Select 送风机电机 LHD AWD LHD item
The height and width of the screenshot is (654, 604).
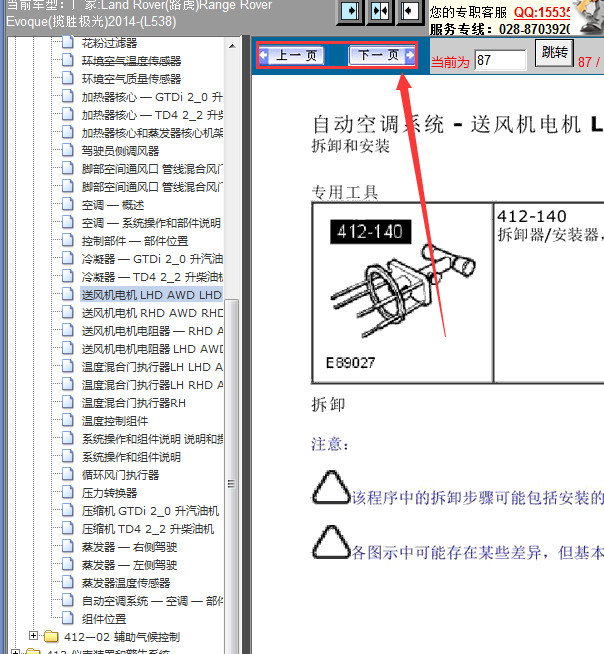tap(151, 295)
